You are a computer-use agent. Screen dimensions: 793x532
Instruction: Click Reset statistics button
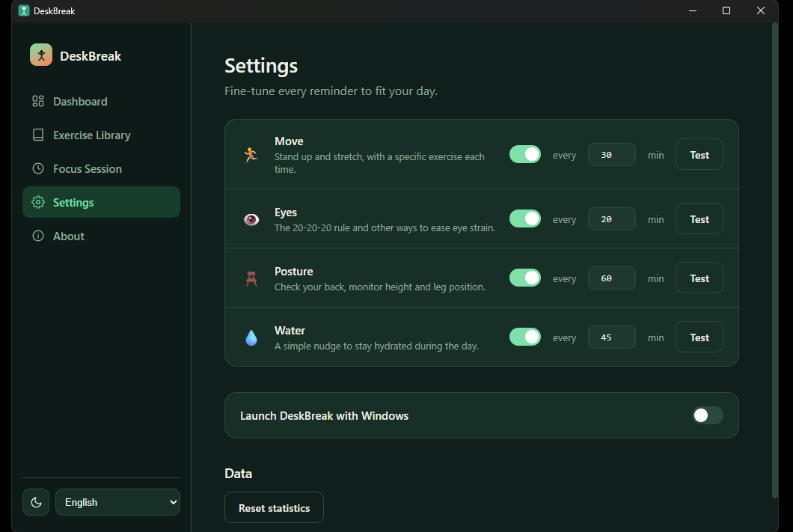274,508
